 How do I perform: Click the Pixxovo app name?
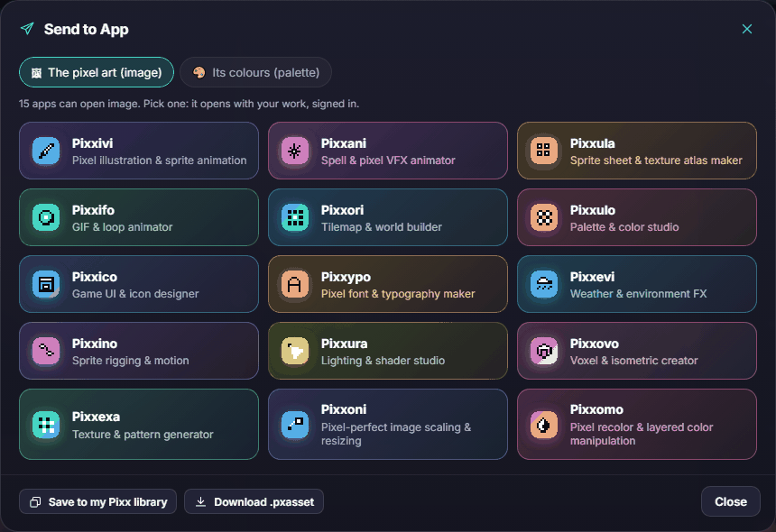tap(595, 344)
